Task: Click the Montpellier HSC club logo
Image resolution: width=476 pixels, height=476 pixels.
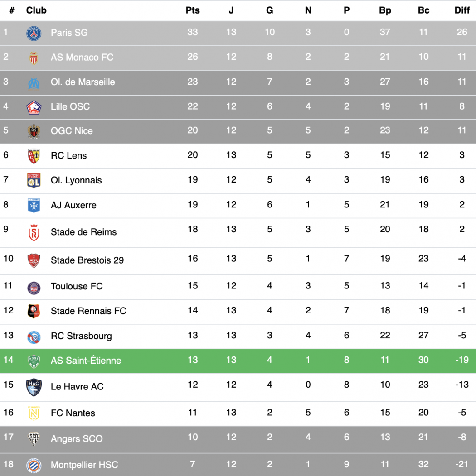Action: [34, 466]
